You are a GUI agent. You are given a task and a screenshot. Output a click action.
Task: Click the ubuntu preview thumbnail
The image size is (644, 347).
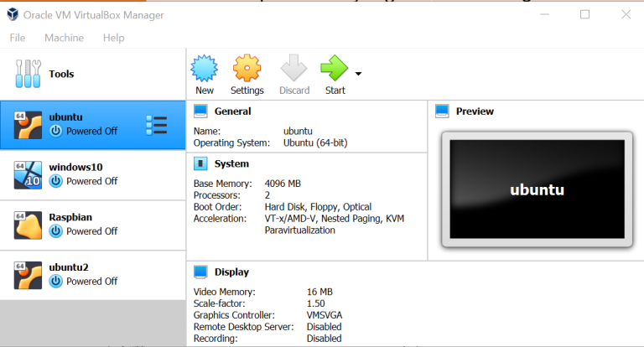point(537,190)
